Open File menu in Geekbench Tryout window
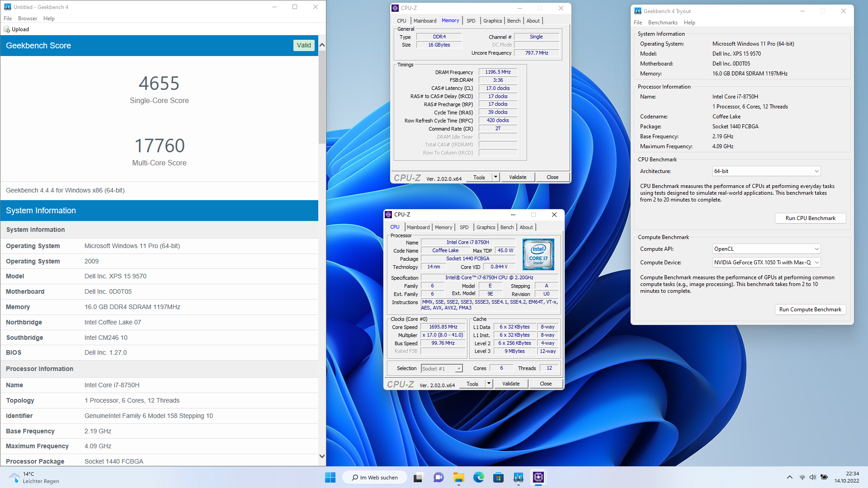 click(x=638, y=23)
